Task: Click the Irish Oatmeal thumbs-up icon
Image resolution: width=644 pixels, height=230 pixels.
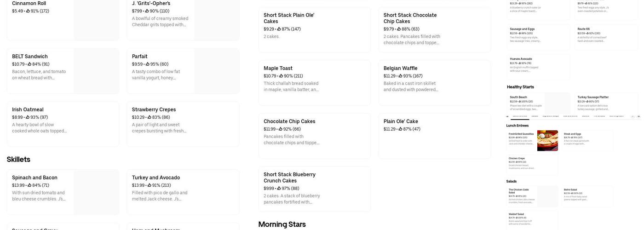Action: pyautogui.click(x=28, y=117)
